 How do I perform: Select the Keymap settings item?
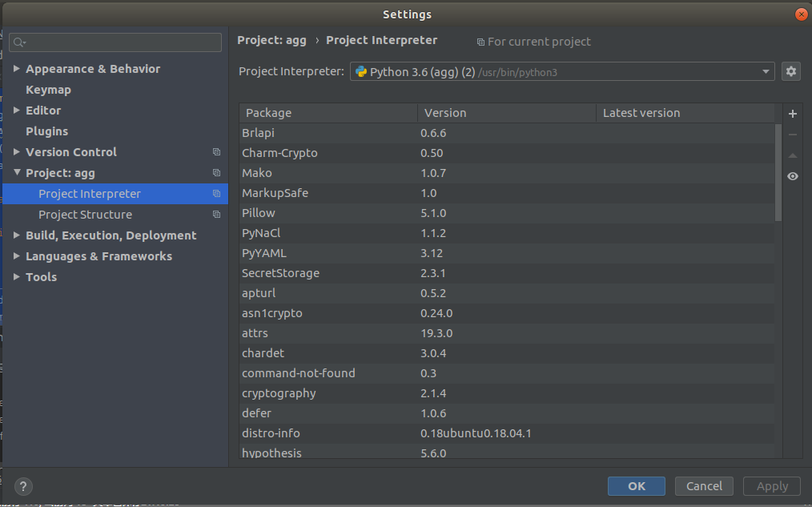pyautogui.click(x=48, y=90)
